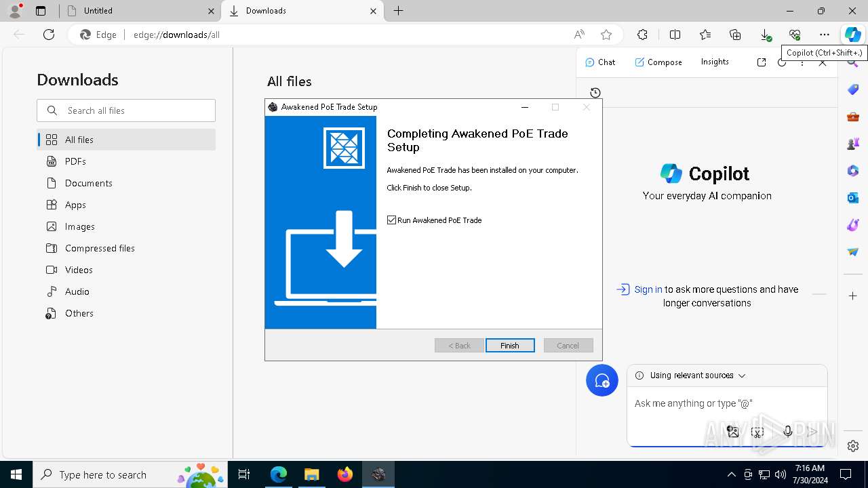Click the Finish button in Setup wizard

coord(510,346)
